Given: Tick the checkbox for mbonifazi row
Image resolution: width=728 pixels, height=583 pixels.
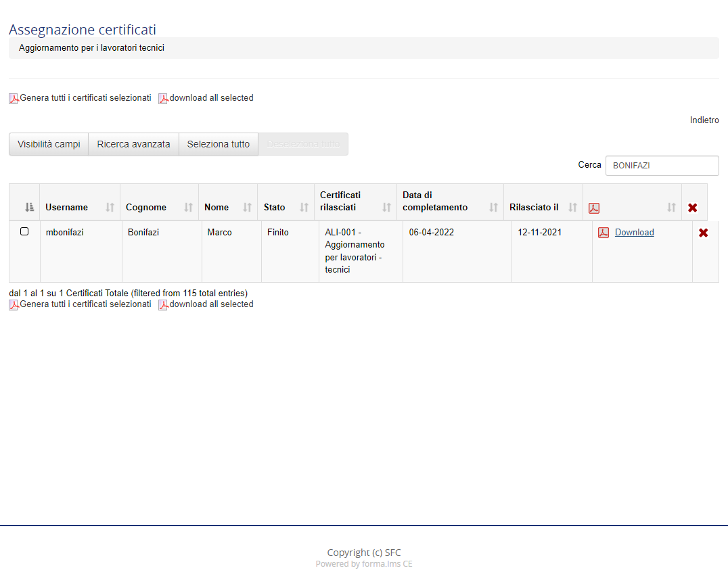Looking at the screenshot, I should coord(24,231).
